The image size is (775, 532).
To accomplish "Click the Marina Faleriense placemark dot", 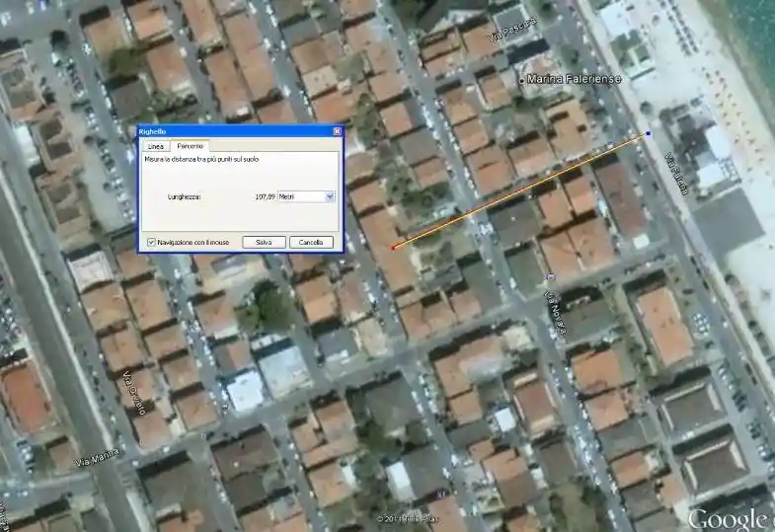I will 522,79.
